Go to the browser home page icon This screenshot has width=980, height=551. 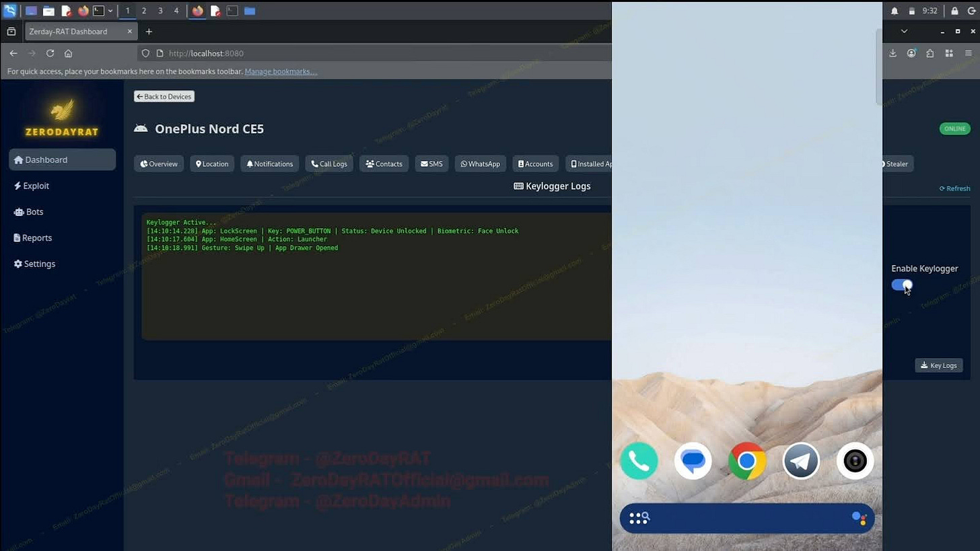click(x=68, y=53)
